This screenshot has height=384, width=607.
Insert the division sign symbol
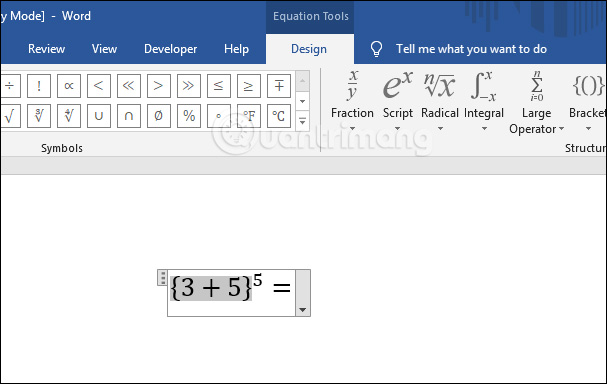[9, 86]
